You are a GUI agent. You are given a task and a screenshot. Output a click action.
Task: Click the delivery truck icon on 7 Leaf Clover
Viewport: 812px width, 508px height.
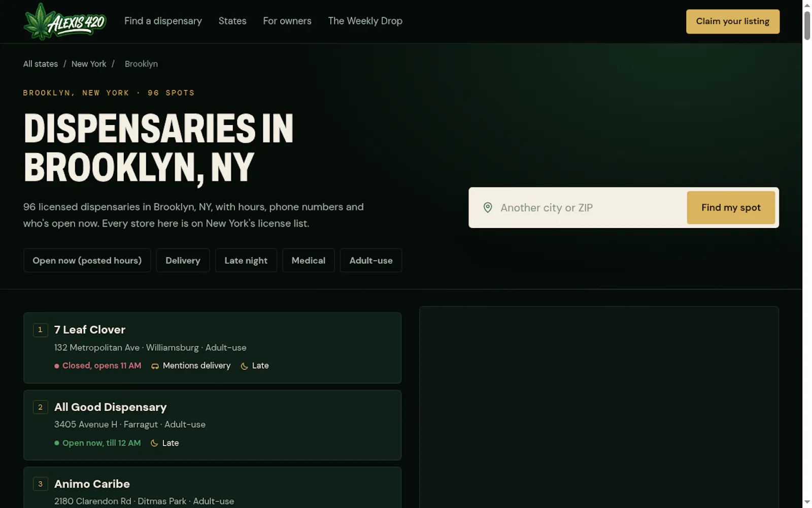(155, 366)
